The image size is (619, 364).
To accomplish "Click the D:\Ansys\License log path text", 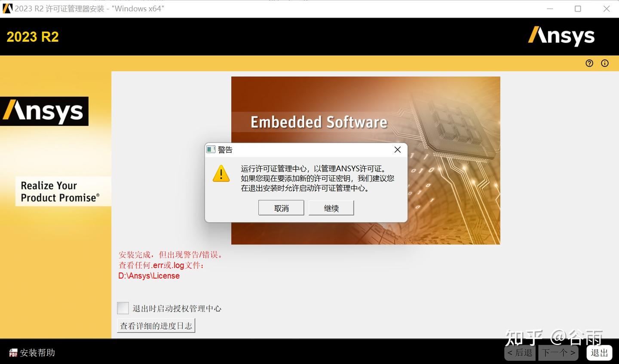I will coord(149,275).
